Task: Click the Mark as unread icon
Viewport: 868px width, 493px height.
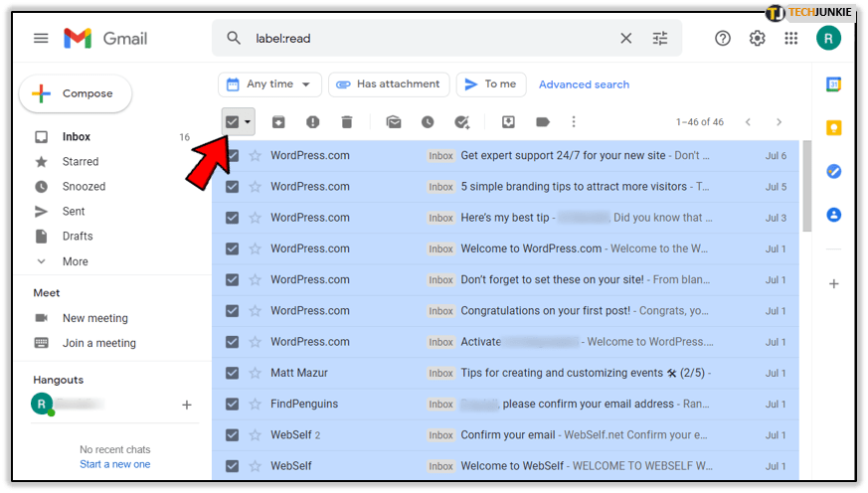Action: 394,122
